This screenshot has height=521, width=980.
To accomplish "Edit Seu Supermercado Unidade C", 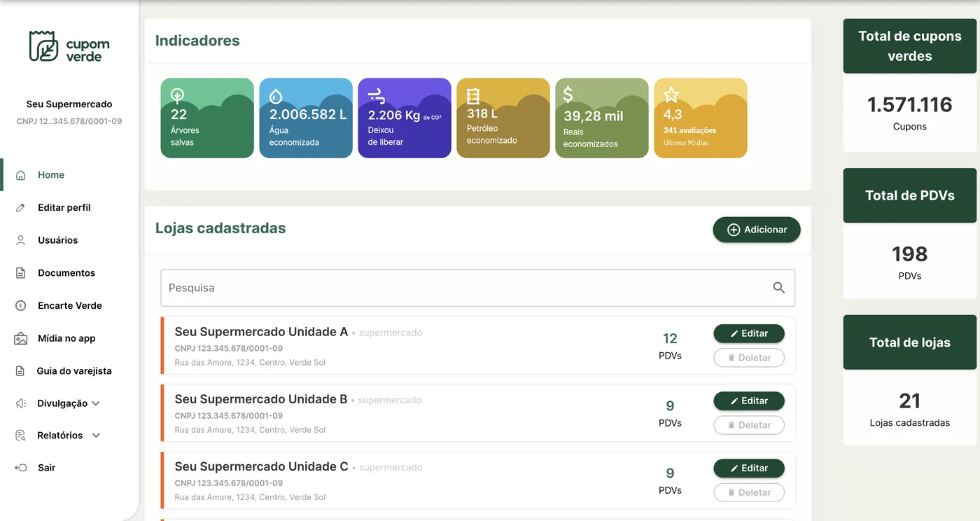I will click(749, 468).
